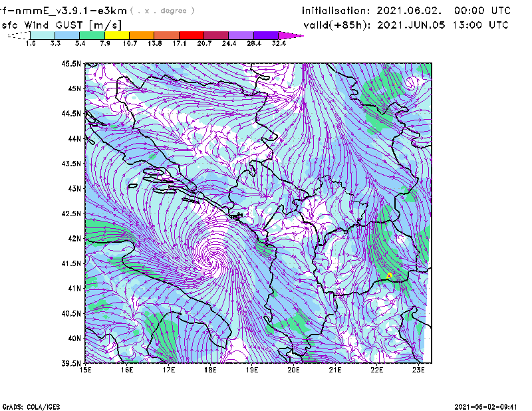This screenshot has width=532, height=411.
Task: Click the "20E" longitude label
Action: pyautogui.click(x=293, y=370)
